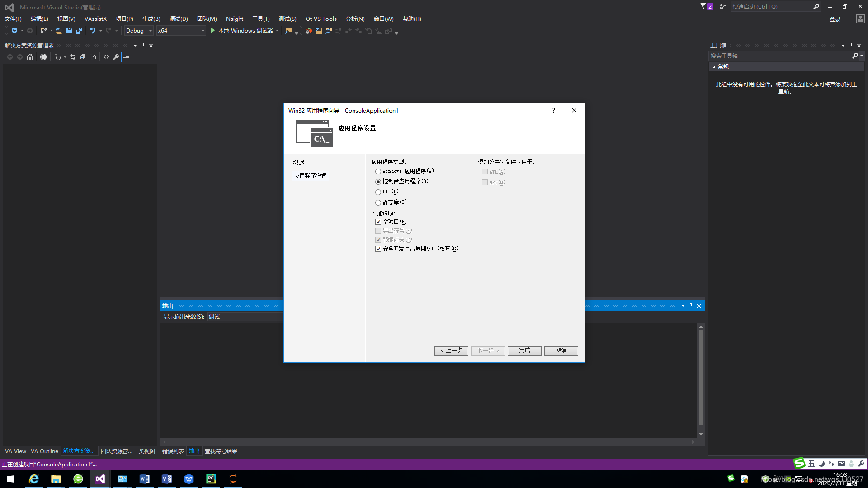The image size is (868, 488).
Task: Open the 文件(F) menu
Action: (x=13, y=19)
